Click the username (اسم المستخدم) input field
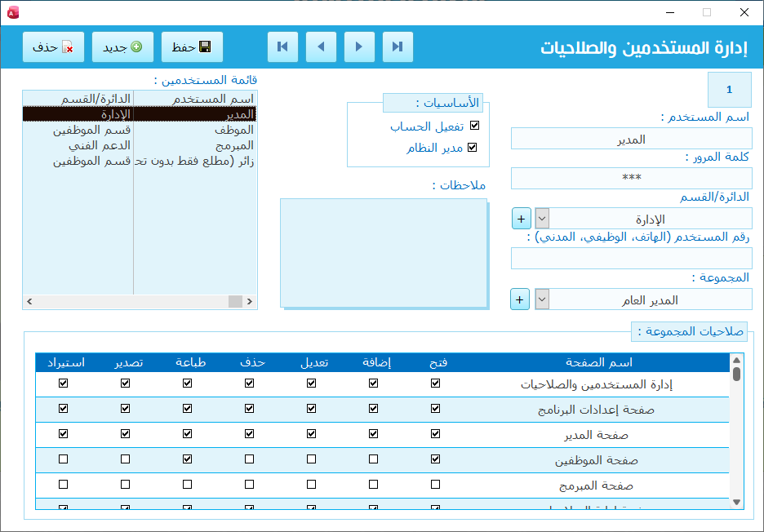 [631, 140]
